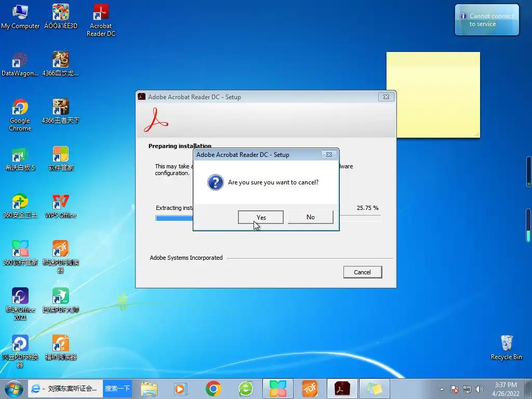The width and height of the screenshot is (532, 399).
Task: Open Windows Explorer from the taskbar
Action: point(149,389)
